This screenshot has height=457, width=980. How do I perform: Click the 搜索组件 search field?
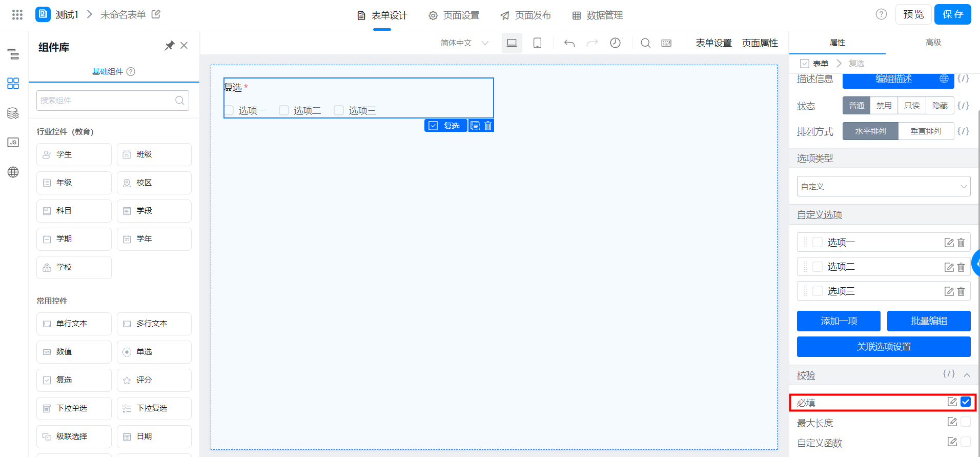click(x=113, y=101)
